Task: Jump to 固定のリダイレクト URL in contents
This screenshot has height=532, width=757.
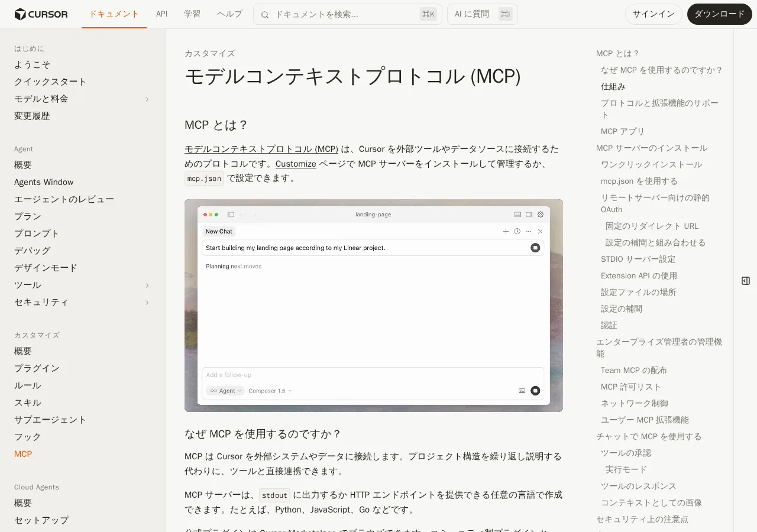Action: tap(652, 226)
